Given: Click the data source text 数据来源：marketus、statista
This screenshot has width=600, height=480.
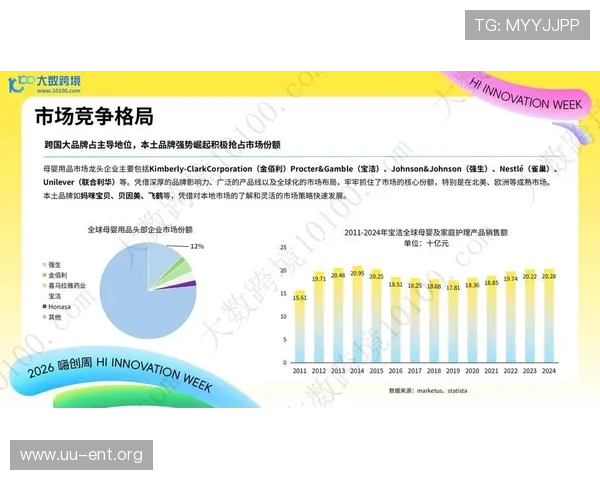Looking at the screenshot, I should click(428, 390).
